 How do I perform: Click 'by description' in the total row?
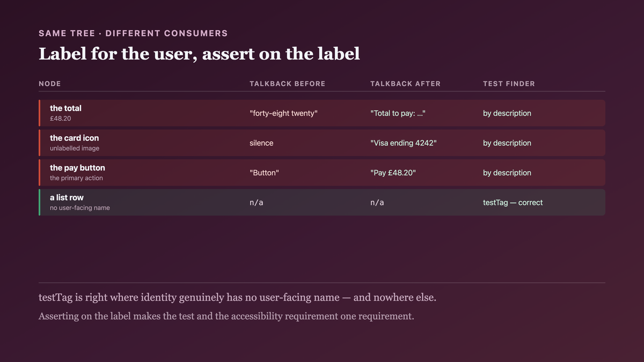tap(507, 113)
